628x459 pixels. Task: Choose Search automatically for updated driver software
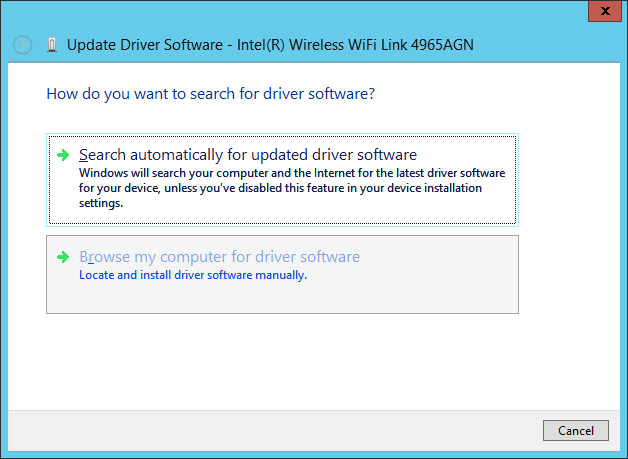(x=247, y=155)
